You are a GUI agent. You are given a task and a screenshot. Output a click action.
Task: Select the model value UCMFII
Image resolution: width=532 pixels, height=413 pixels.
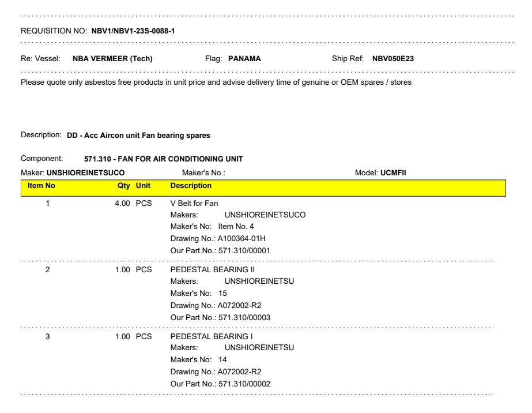[393, 172]
